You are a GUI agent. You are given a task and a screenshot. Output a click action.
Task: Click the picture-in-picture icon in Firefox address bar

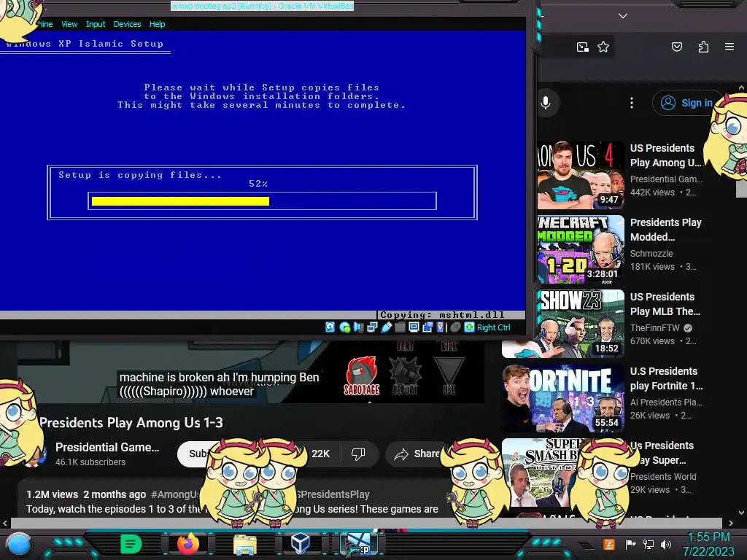[582, 47]
